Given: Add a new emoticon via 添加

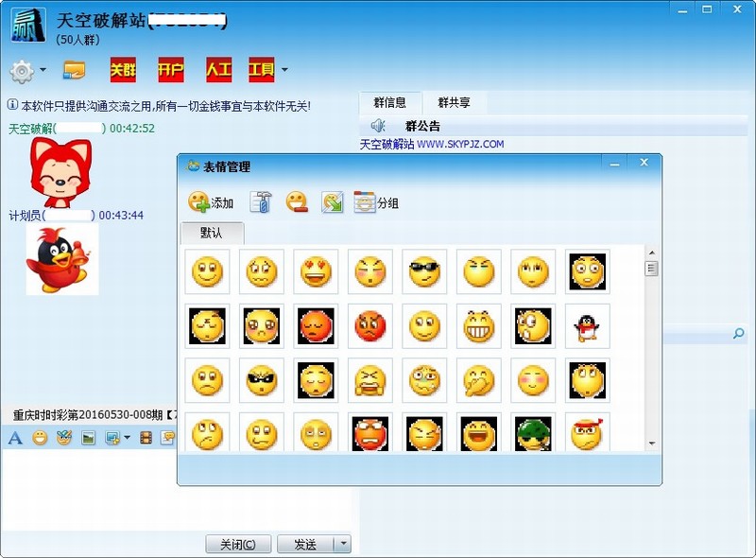Looking at the screenshot, I should click(208, 200).
